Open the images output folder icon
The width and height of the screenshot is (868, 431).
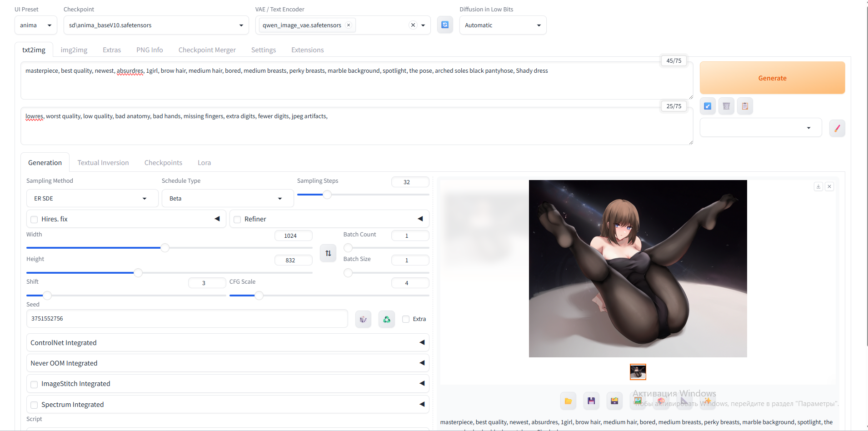point(568,401)
